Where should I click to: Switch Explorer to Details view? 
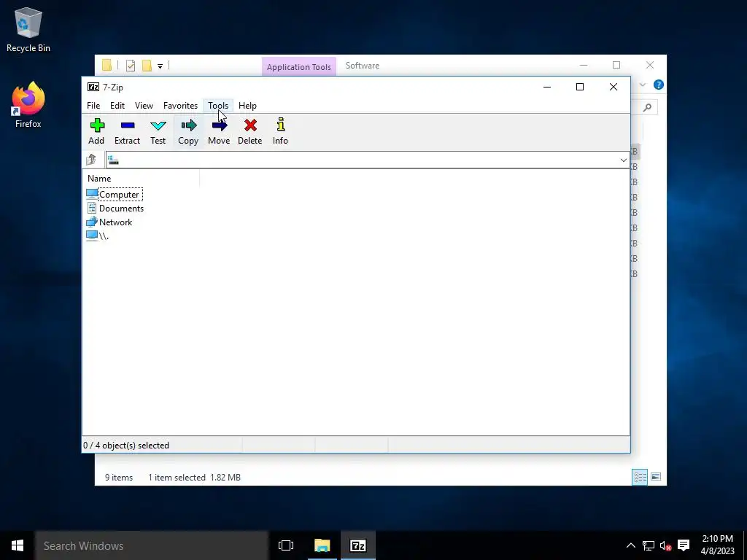pyautogui.click(x=640, y=477)
